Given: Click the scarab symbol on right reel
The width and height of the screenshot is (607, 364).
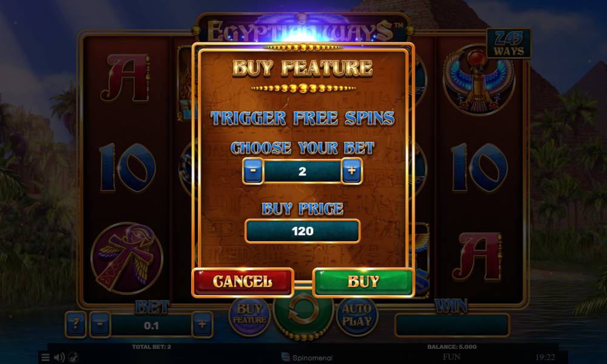Looking at the screenshot, I should tap(479, 81).
